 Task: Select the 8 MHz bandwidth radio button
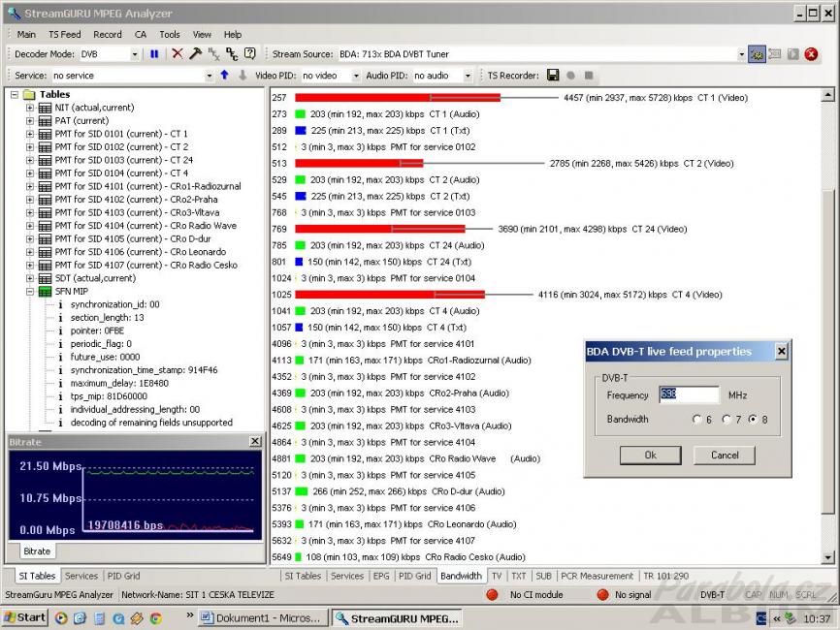(752, 420)
